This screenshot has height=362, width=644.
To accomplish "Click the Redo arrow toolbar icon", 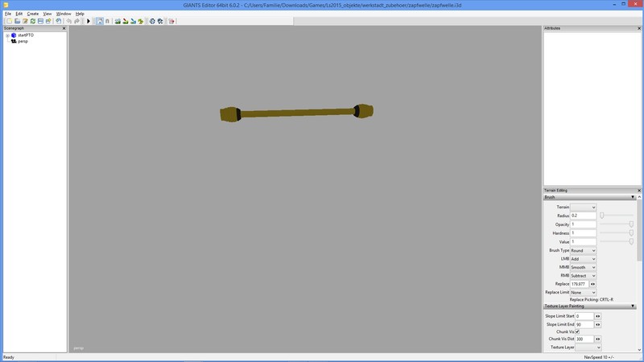I will coord(77,21).
